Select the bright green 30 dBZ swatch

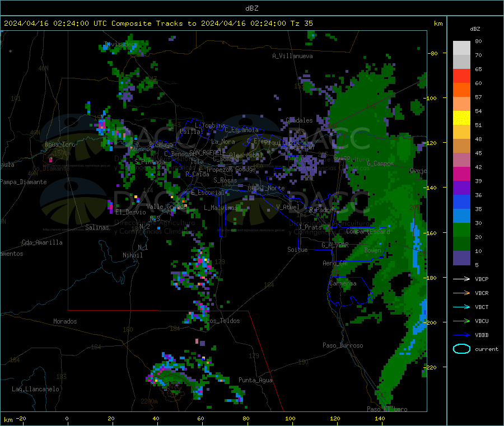click(x=461, y=230)
